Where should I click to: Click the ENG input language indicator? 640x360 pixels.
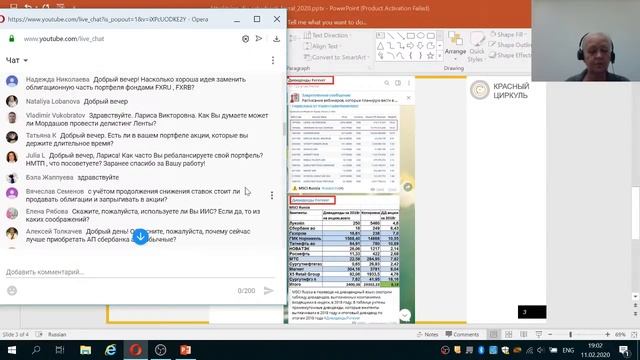click(x=568, y=350)
